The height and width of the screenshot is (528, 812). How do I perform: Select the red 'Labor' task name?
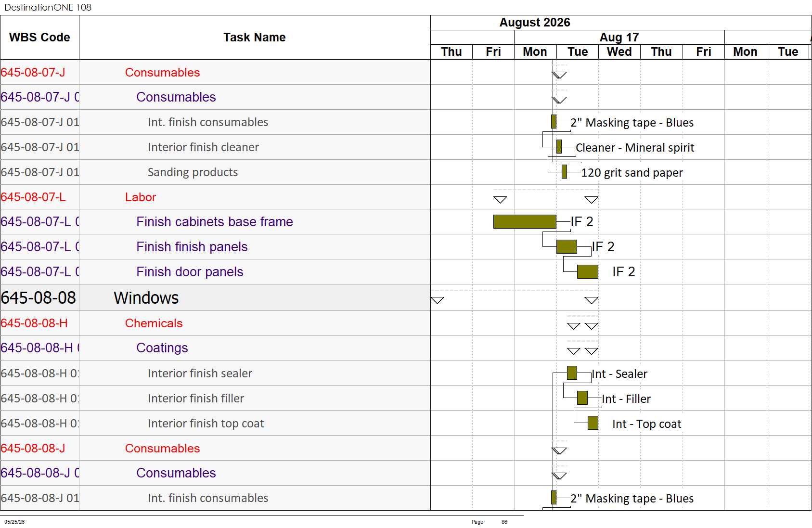[141, 197]
